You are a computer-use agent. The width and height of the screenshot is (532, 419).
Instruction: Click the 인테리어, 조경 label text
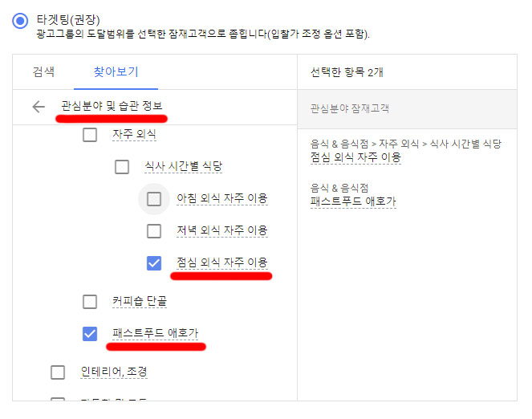[x=114, y=372]
